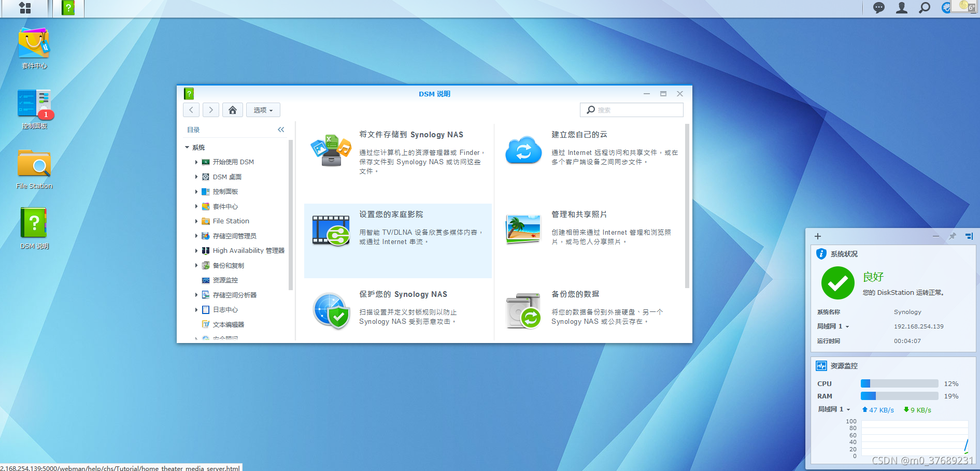Click the RAM usage bar

900,396
